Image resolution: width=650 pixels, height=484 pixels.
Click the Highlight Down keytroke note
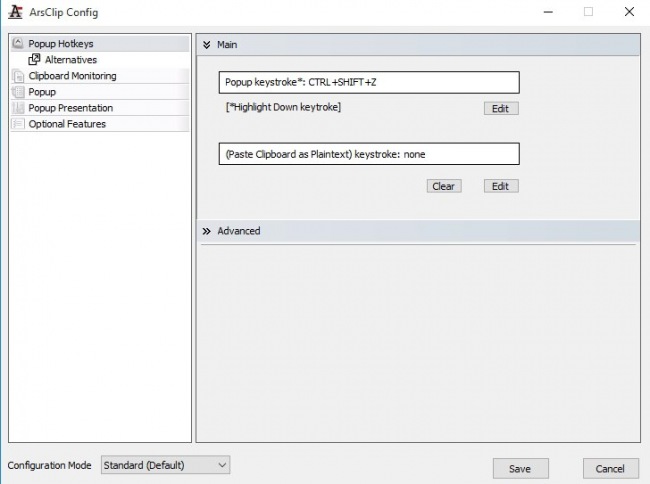coord(284,107)
